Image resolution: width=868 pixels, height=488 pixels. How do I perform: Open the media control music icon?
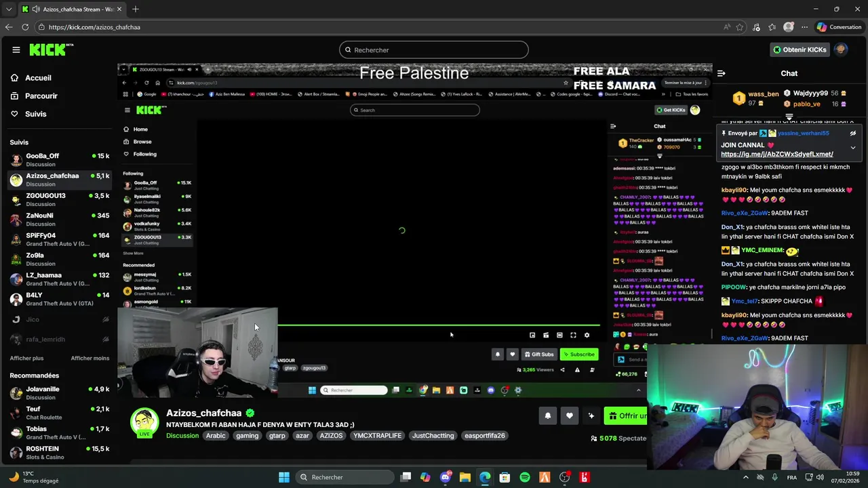(x=756, y=27)
